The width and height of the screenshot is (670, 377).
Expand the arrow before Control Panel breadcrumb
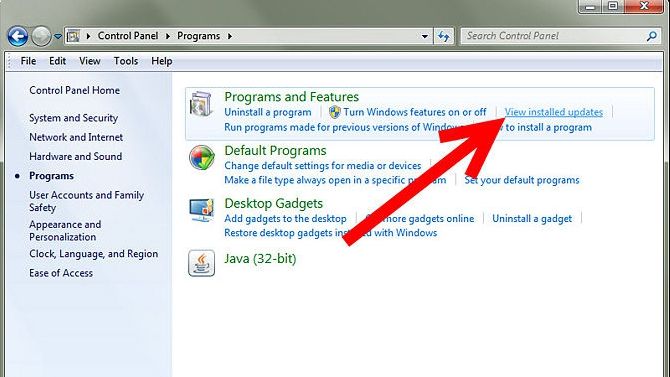pos(88,36)
